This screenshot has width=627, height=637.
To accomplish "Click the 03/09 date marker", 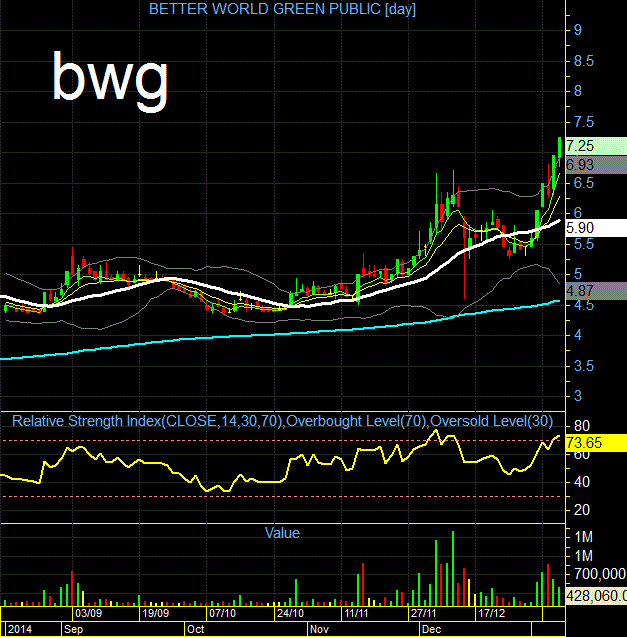I will (x=88, y=613).
